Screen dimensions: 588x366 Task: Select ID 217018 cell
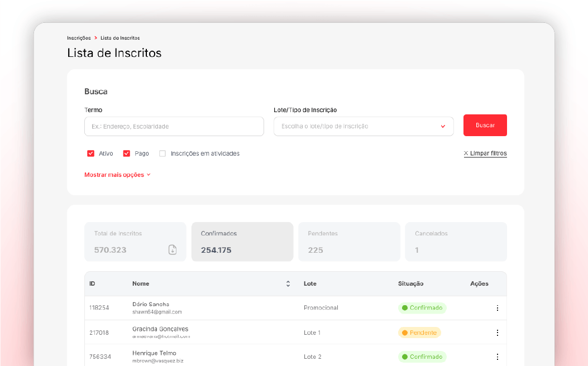[x=99, y=333]
